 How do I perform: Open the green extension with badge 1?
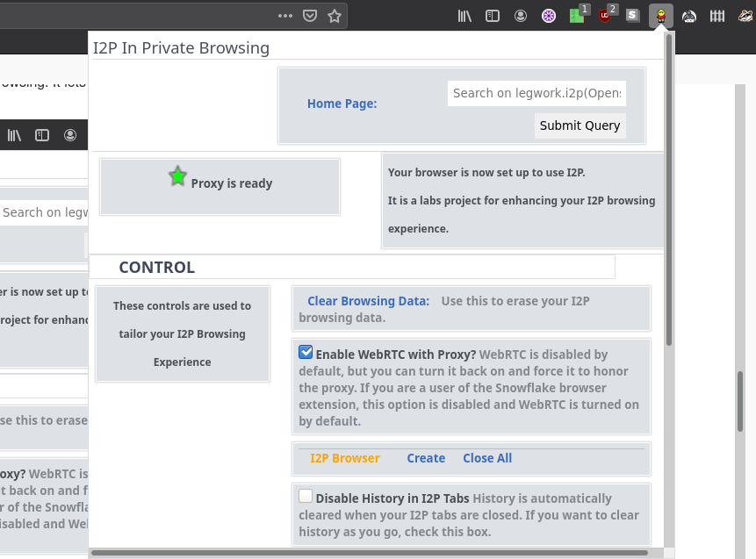[577, 16]
